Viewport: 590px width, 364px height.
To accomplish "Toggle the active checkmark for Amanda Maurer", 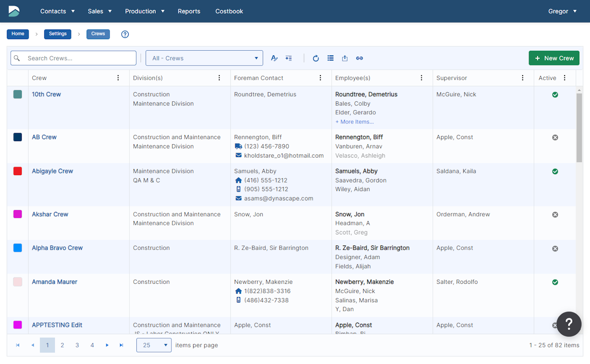I will point(555,282).
